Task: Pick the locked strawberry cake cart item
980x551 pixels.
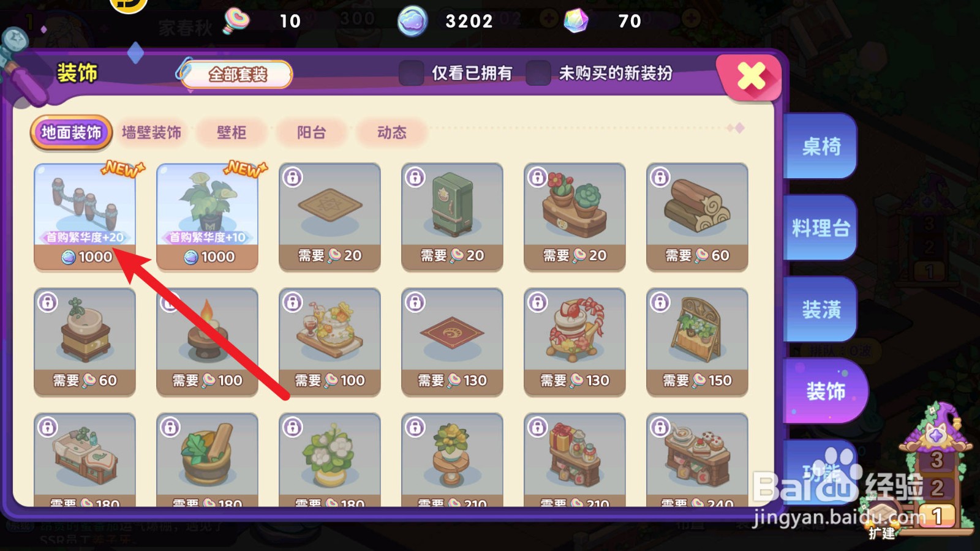Action: [x=575, y=342]
